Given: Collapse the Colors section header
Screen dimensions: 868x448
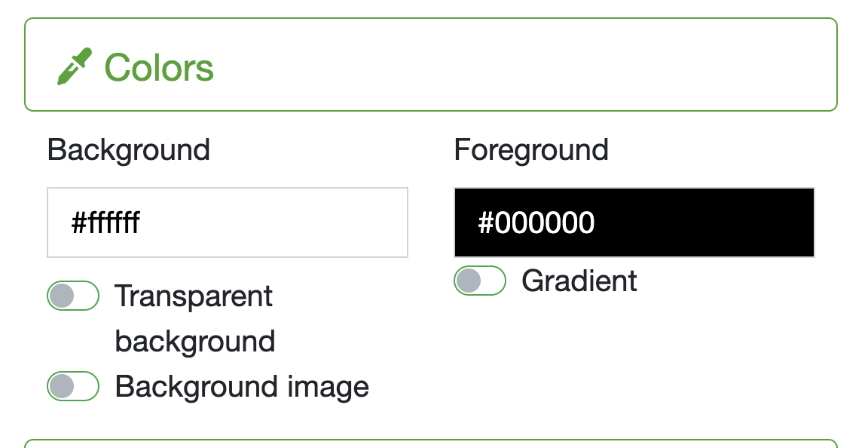Looking at the screenshot, I should pyautogui.click(x=431, y=64).
